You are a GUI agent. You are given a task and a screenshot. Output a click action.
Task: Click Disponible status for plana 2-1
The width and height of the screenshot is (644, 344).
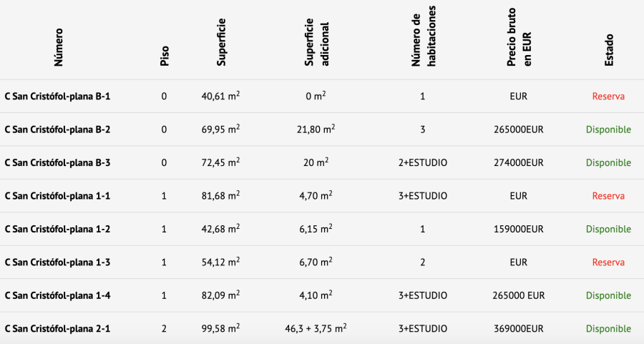click(x=608, y=329)
